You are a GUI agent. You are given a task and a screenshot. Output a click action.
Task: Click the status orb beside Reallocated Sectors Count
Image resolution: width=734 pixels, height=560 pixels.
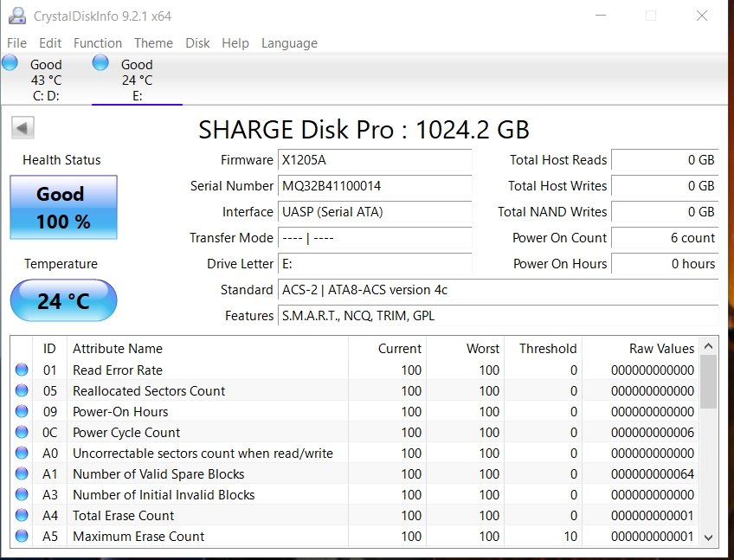(x=22, y=391)
